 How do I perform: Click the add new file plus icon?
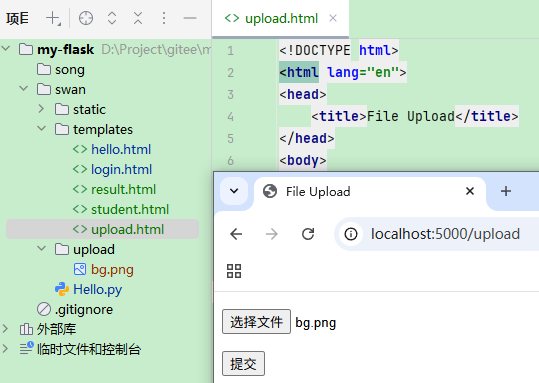point(53,18)
